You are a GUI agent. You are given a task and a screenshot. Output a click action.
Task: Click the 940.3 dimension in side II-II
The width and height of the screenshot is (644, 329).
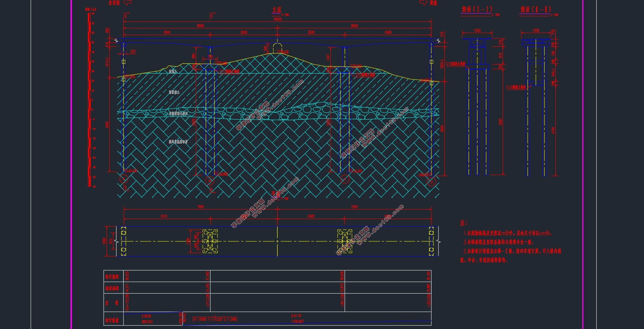tap(553, 73)
